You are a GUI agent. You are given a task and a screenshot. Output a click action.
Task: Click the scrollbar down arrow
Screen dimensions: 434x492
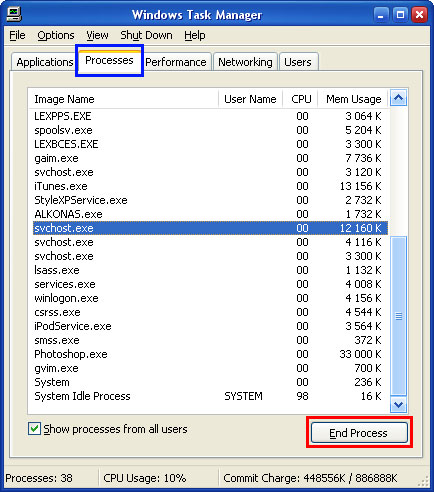(399, 405)
